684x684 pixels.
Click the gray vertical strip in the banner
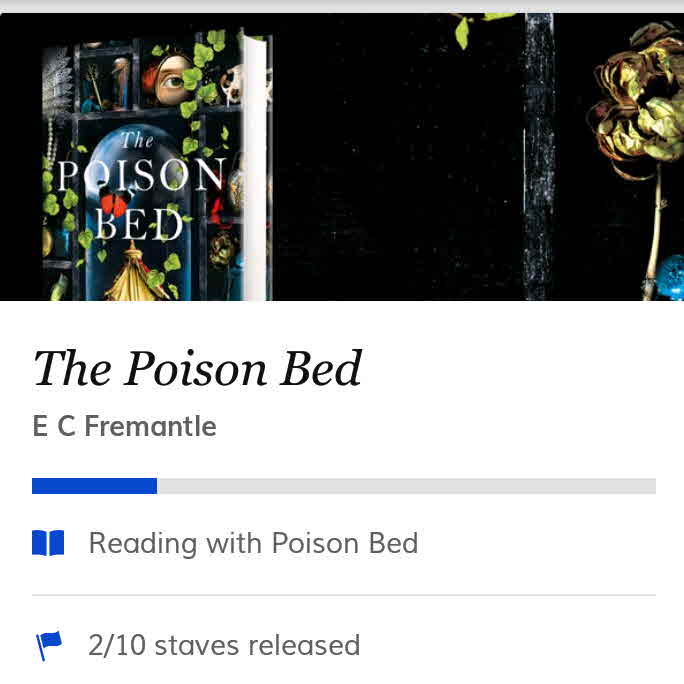[538, 160]
